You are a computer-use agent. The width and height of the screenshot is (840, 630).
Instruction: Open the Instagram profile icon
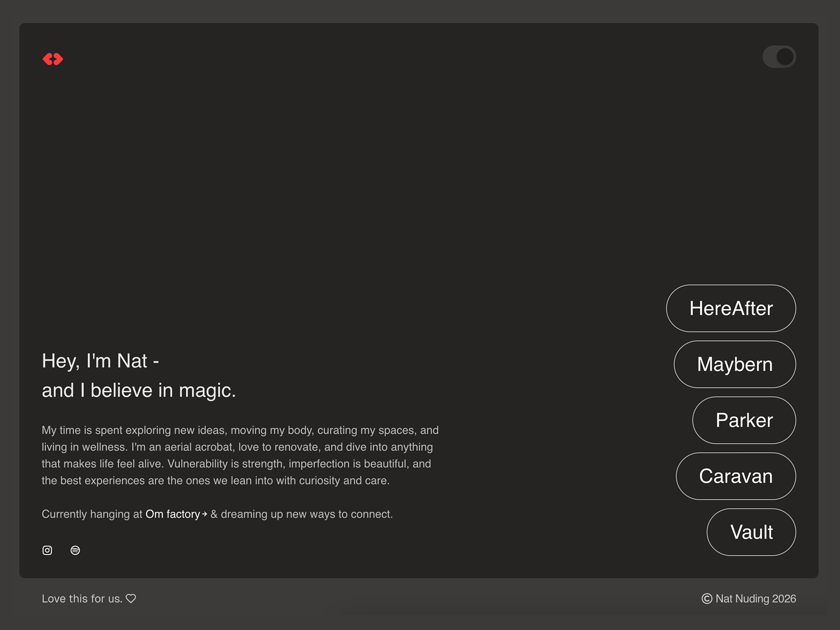point(47,550)
